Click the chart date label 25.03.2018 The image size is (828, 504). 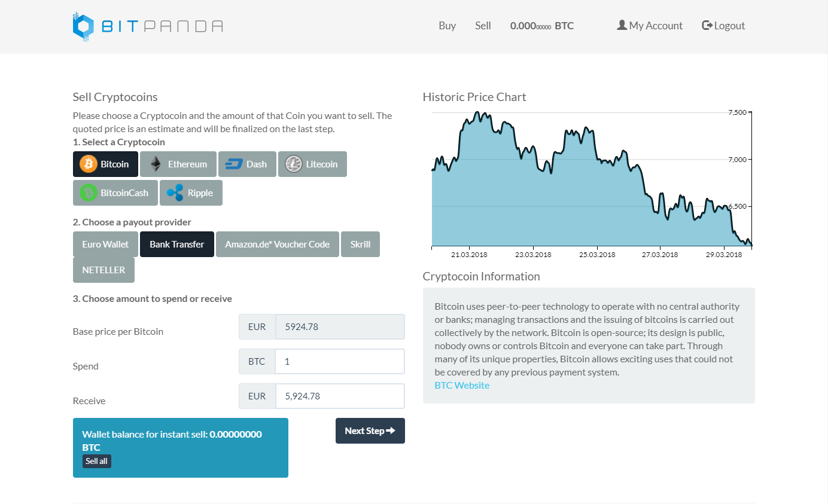[597, 255]
